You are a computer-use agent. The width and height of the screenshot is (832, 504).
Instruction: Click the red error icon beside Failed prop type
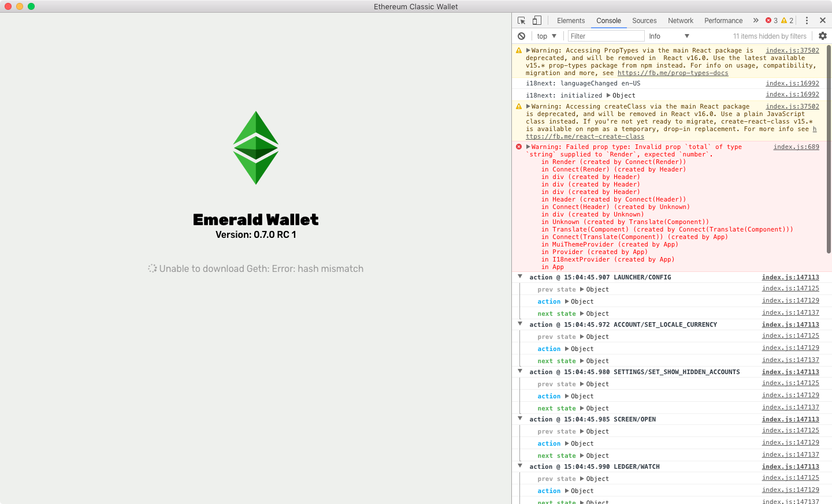pyautogui.click(x=519, y=147)
